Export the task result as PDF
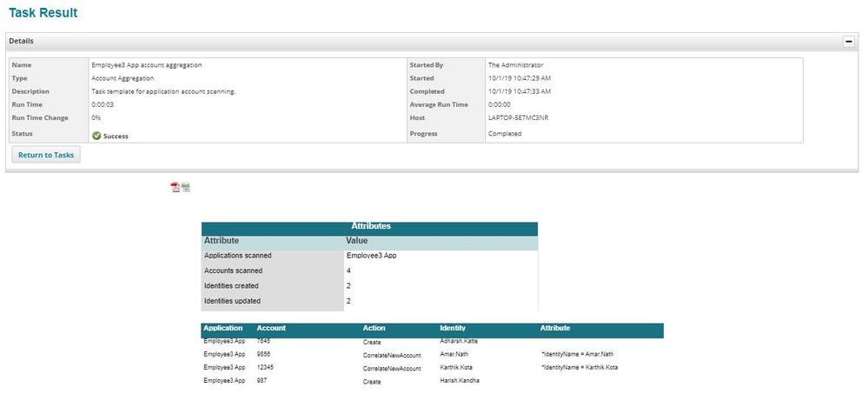 coord(175,187)
